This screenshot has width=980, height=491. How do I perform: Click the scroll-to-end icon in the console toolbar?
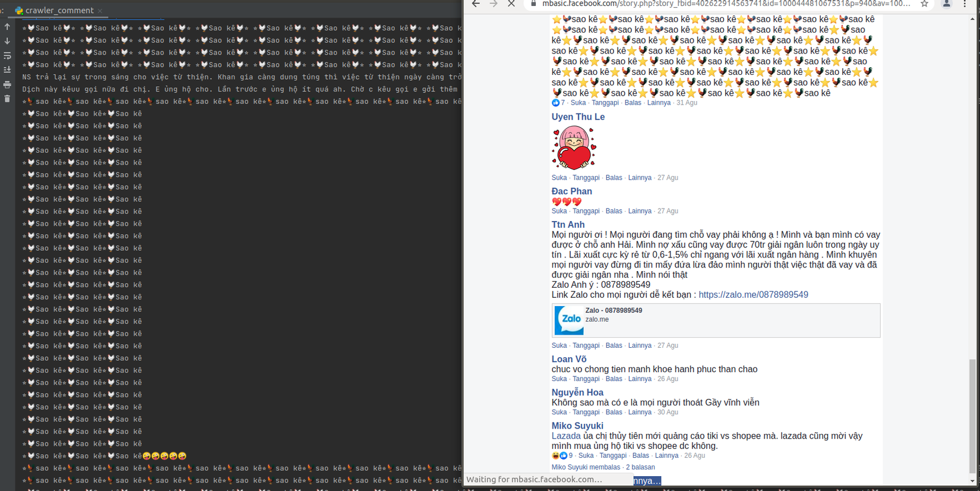coord(7,70)
